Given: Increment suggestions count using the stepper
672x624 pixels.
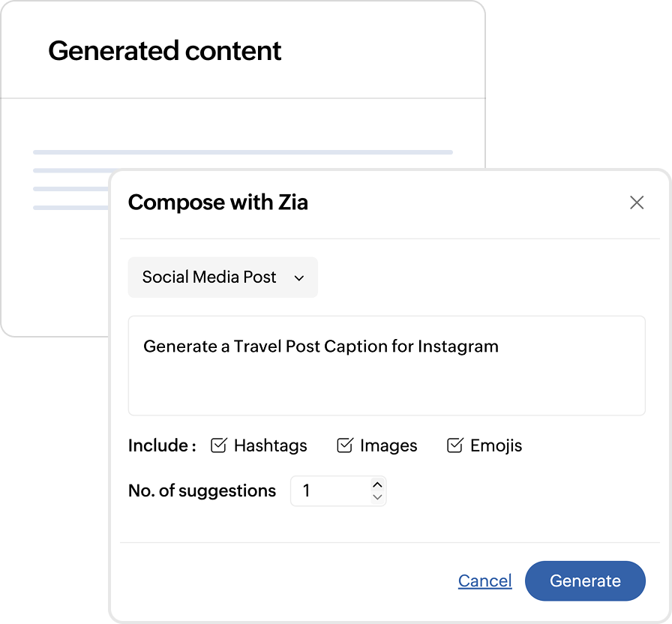Looking at the screenshot, I should [x=377, y=485].
